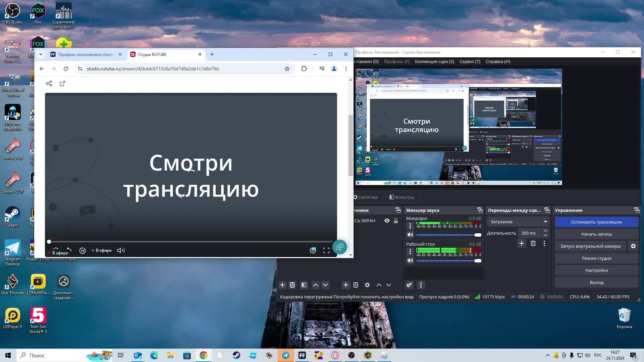644x362 pixels.
Task: Open Chrome's three-dot browser menu
Action: (x=346, y=68)
